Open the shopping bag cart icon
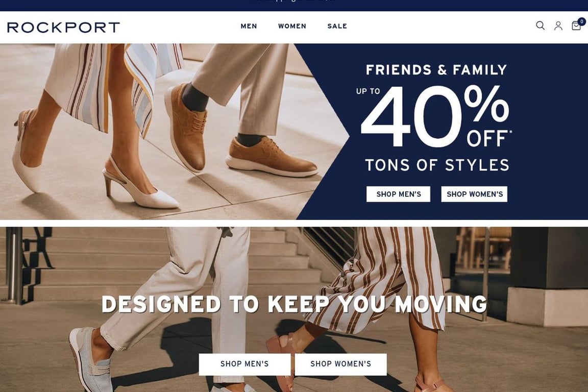This screenshot has width=588, height=392. 576,26
